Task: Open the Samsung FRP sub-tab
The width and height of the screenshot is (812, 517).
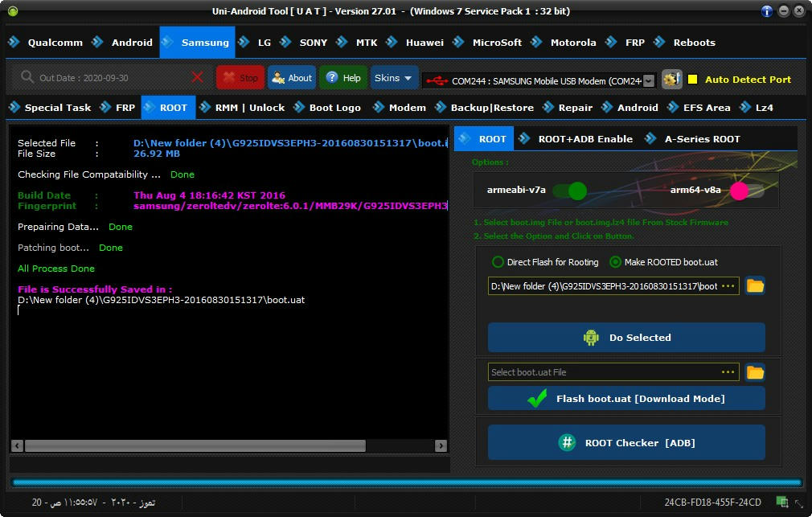Action: (x=117, y=108)
